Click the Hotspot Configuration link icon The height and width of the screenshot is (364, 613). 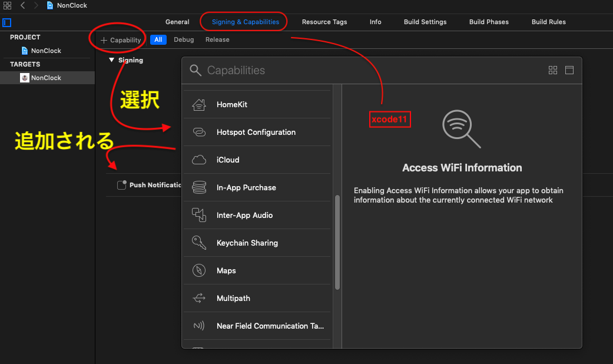199,132
